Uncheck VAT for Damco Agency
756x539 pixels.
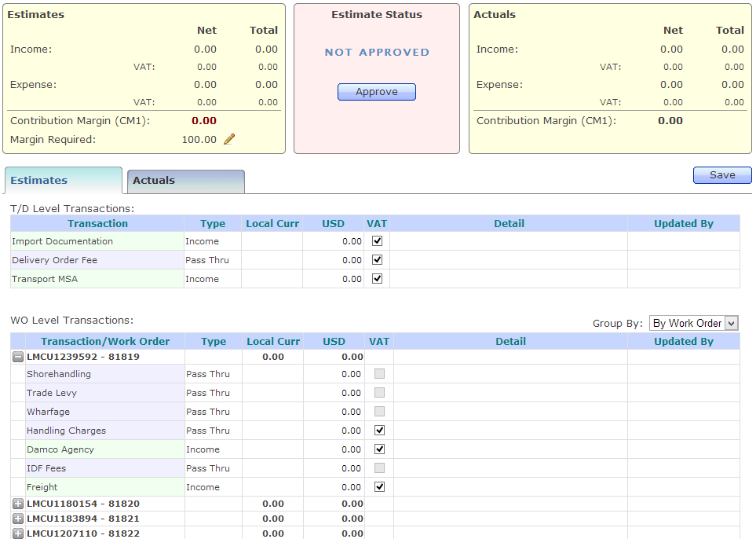click(379, 449)
